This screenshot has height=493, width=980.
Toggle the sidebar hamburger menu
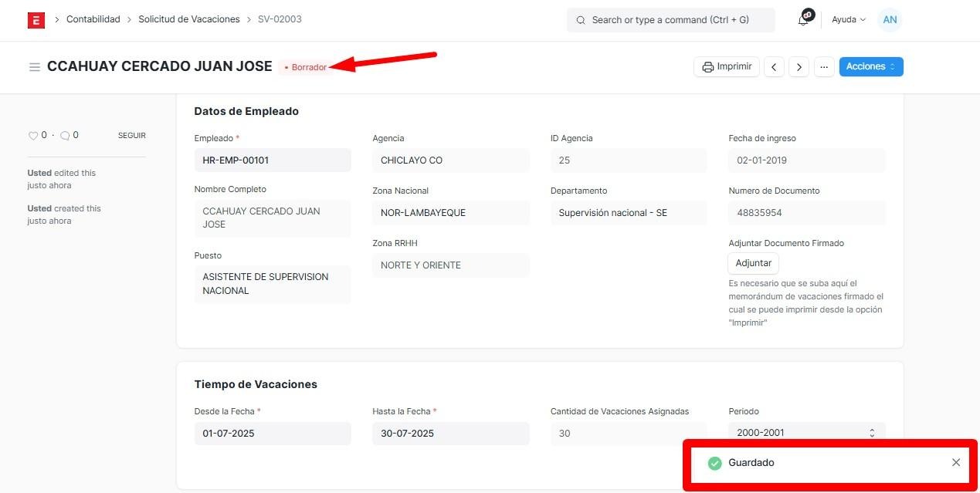[x=34, y=67]
